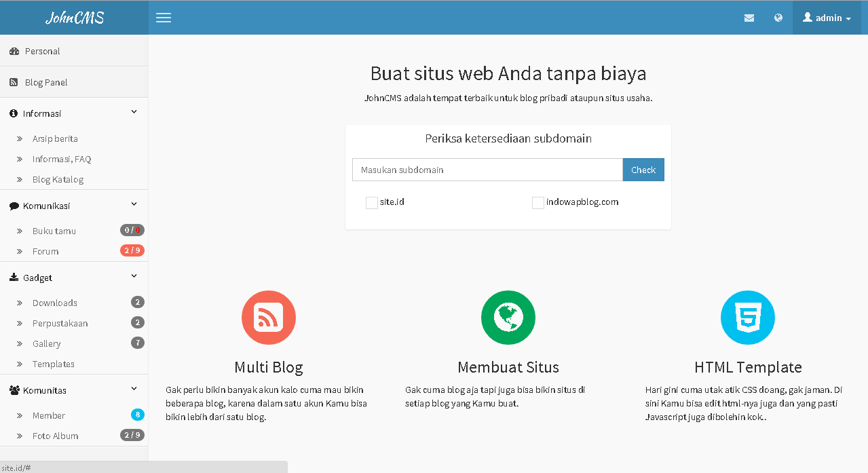
Task: Click double-arrow icon beside Perpustakaan
Action: tap(20, 323)
